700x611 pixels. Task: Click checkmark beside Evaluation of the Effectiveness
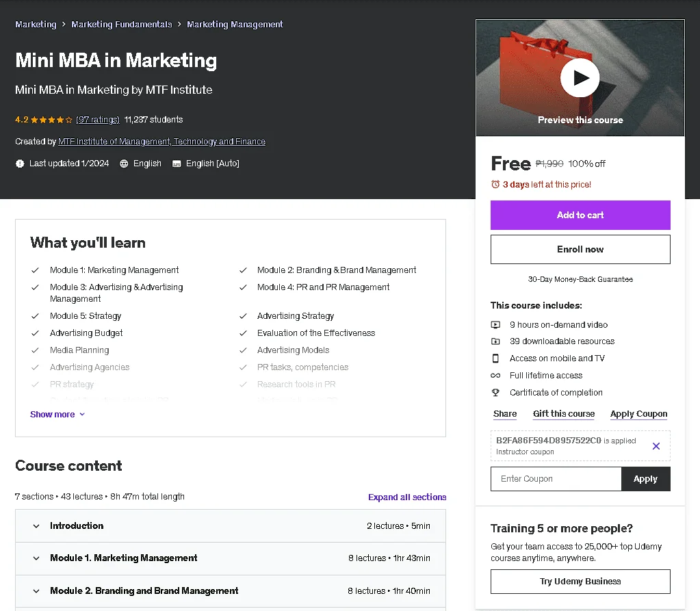[243, 333]
